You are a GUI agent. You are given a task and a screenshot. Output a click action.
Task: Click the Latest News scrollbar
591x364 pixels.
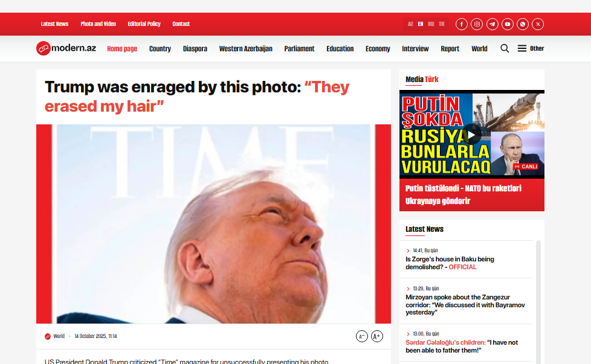(x=538, y=301)
